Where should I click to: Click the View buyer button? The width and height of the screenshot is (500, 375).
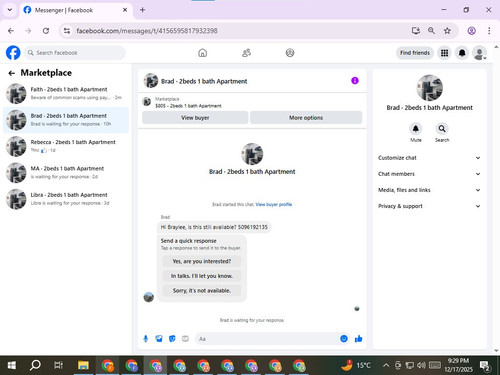pyautogui.click(x=195, y=118)
